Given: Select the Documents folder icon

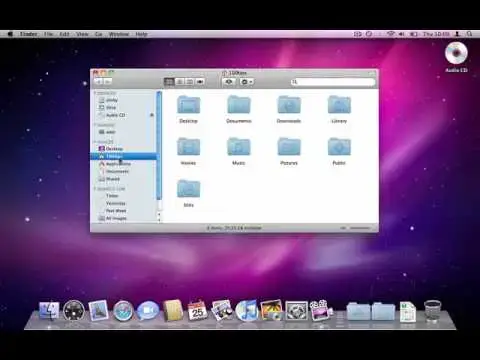Looking at the screenshot, I should [x=239, y=105].
